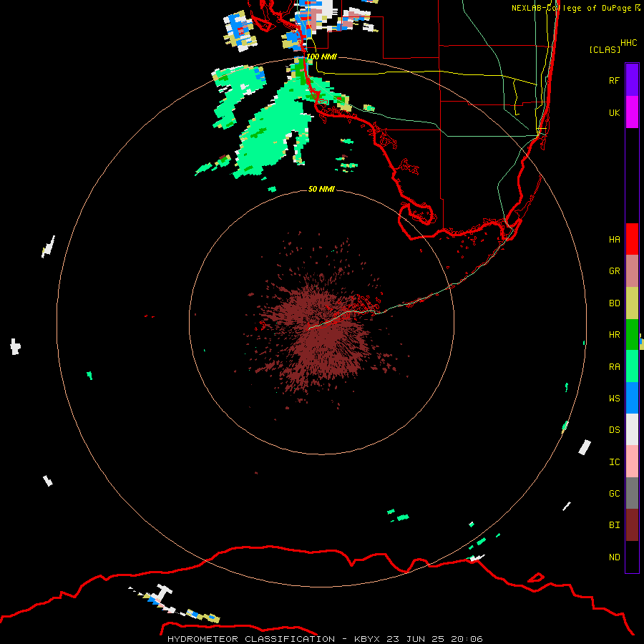Viewport: 644px width, 644px height.
Task: Click the BD legend label
Action: tap(614, 303)
